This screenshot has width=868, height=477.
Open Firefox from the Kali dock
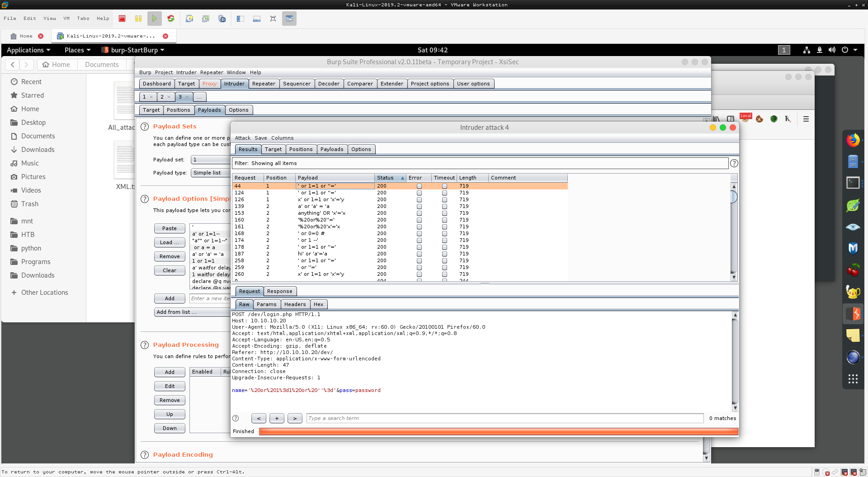pyautogui.click(x=853, y=140)
